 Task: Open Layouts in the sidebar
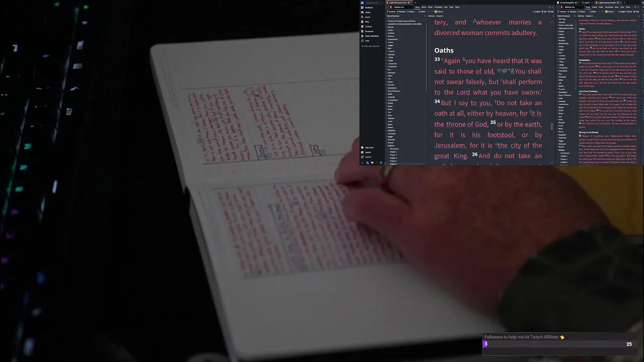(x=367, y=152)
